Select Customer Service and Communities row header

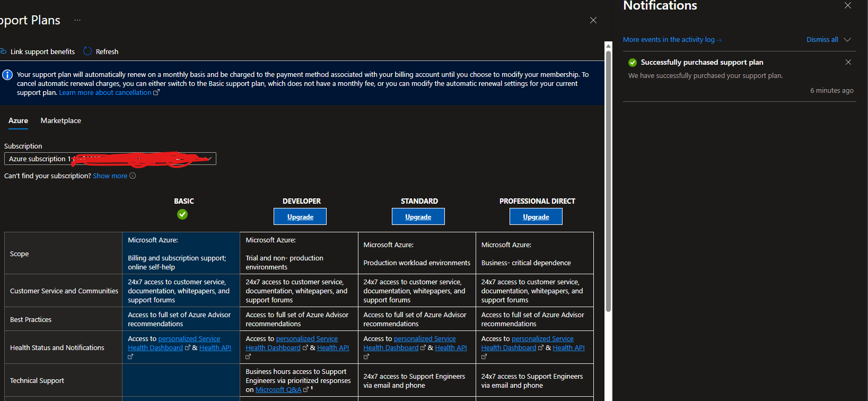[x=63, y=291]
